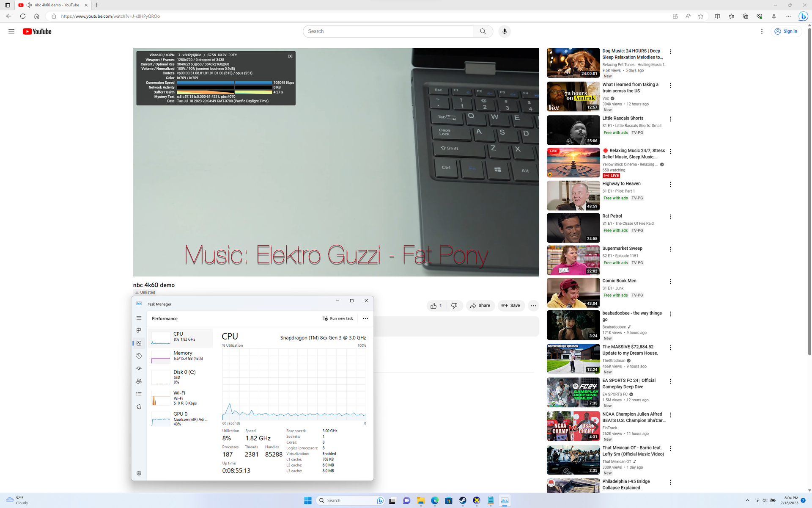Select Memory in performance list
This screenshot has height=508, width=812.
click(x=182, y=356)
